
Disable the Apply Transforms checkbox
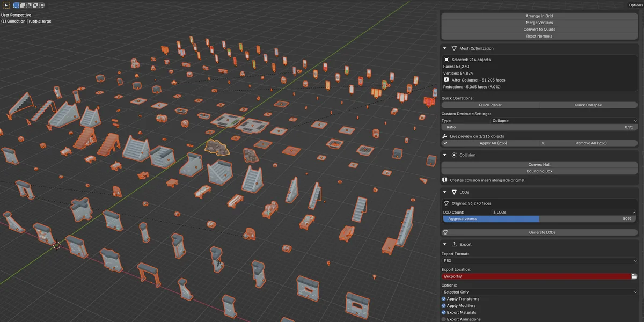click(x=443, y=298)
